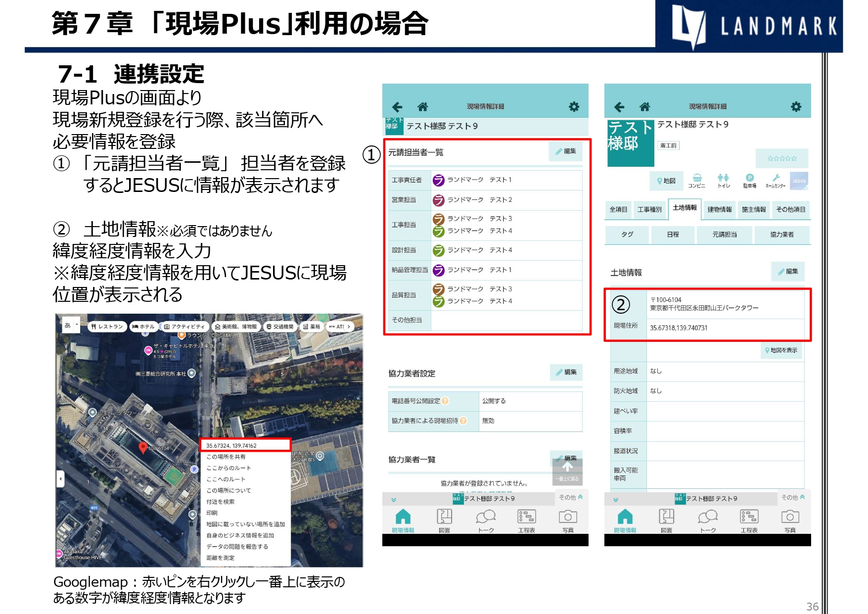The height and width of the screenshot is (614, 868).
Task: Click the down chevron in the right phone footer bar
Action: (616, 500)
